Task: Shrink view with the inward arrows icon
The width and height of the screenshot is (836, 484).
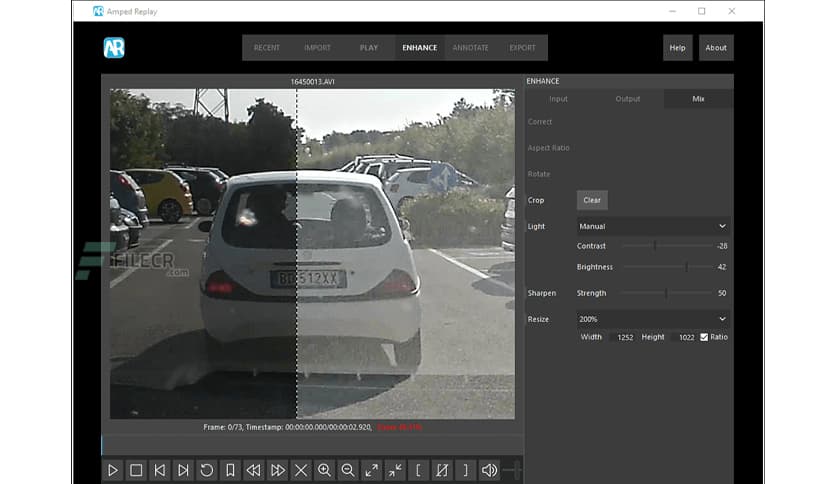Action: [x=395, y=470]
